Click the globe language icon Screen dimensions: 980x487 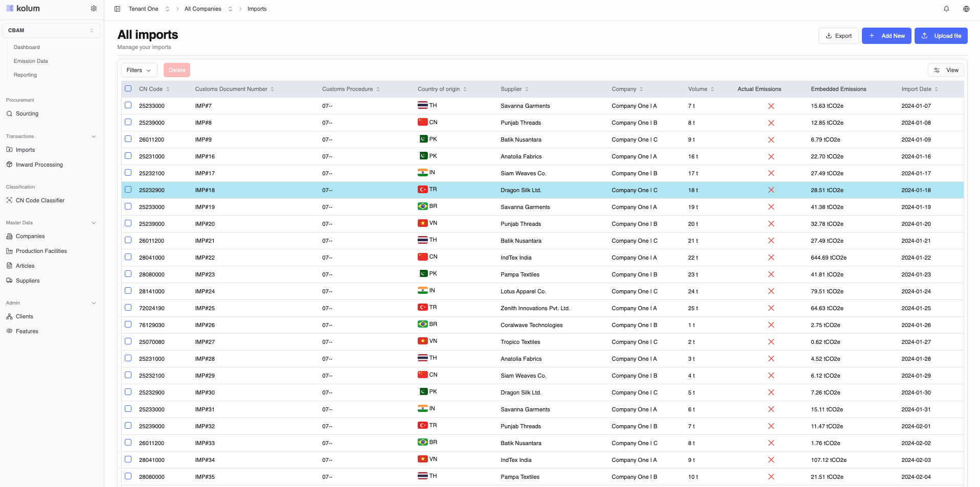point(966,9)
